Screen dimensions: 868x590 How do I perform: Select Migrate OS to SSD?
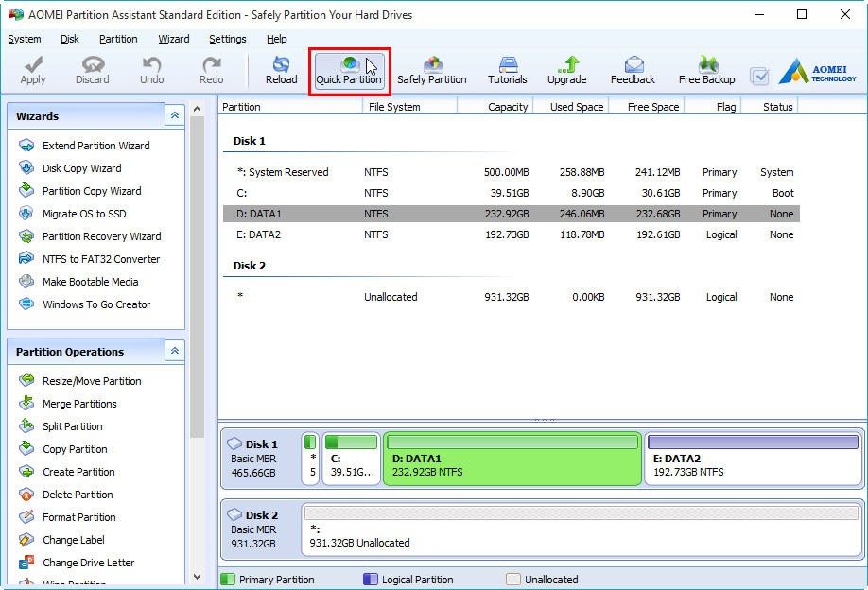[x=84, y=214]
